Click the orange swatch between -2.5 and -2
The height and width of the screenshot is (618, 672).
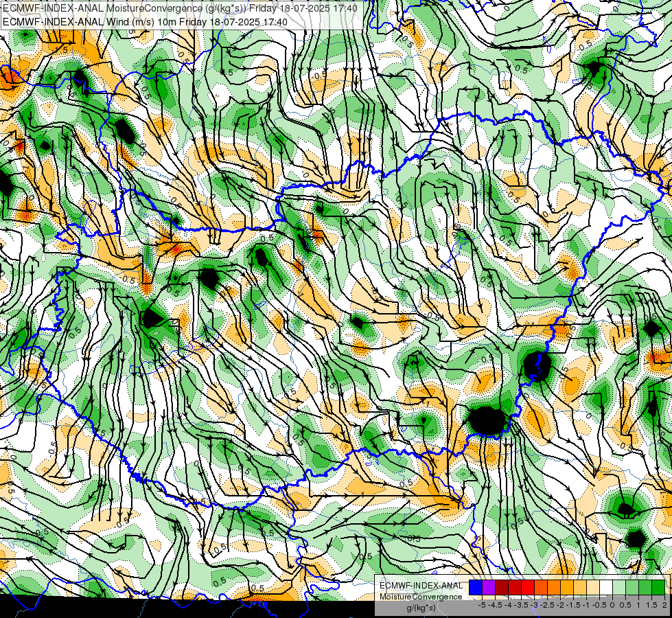pos(554,588)
